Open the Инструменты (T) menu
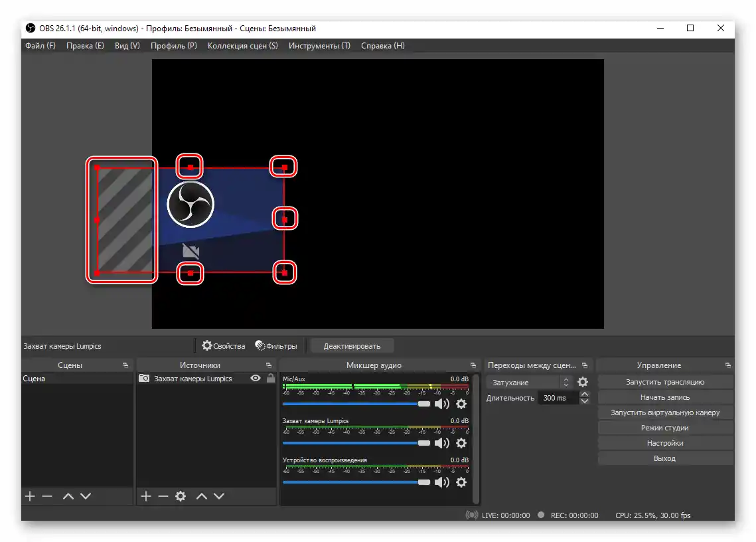The image size is (756, 542). pos(319,46)
